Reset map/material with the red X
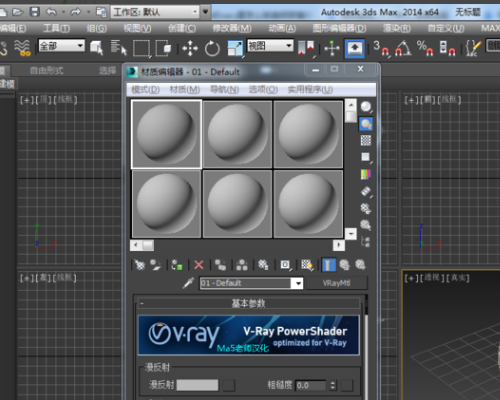Image resolution: width=500 pixels, height=400 pixels. point(199,265)
